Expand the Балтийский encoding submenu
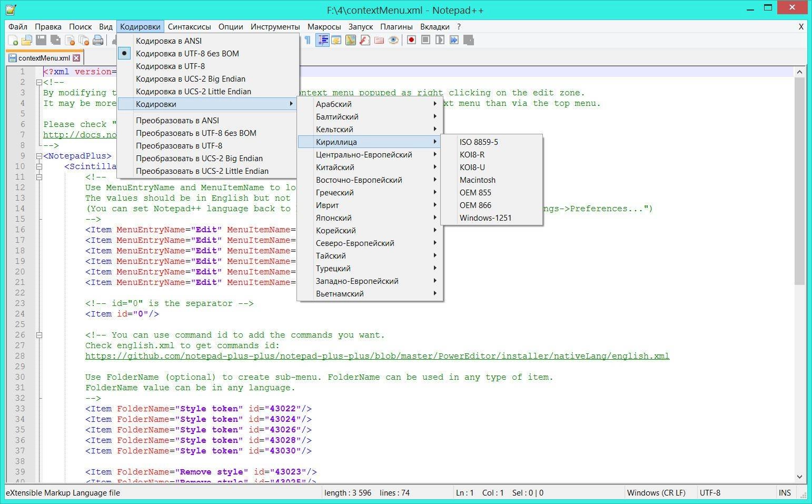The height and width of the screenshot is (504, 812). point(370,116)
